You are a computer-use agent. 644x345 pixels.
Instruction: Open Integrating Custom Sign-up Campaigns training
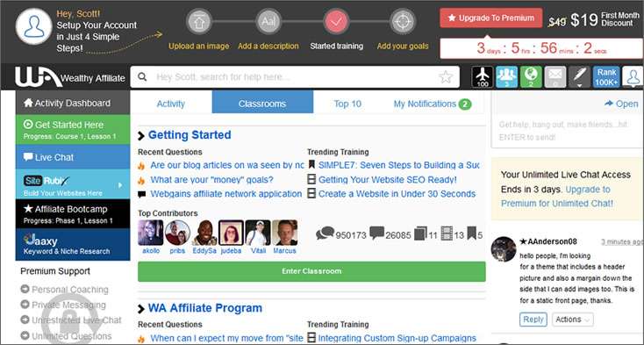click(397, 339)
